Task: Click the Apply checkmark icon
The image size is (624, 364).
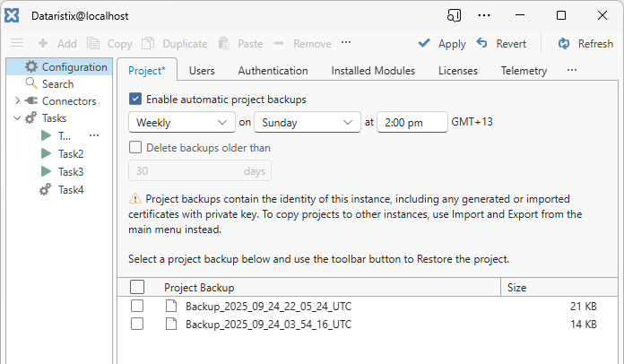Action: 424,42
